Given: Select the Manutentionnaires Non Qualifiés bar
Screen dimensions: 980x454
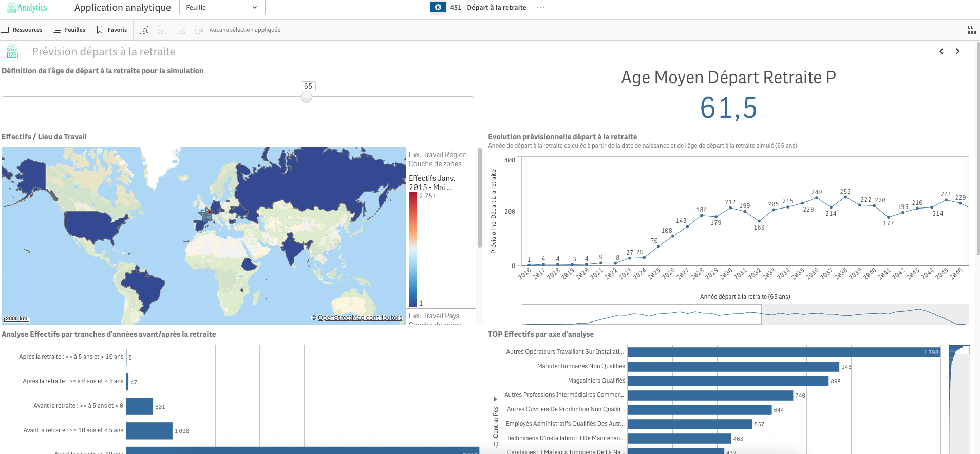Looking at the screenshot, I should click(x=733, y=367).
